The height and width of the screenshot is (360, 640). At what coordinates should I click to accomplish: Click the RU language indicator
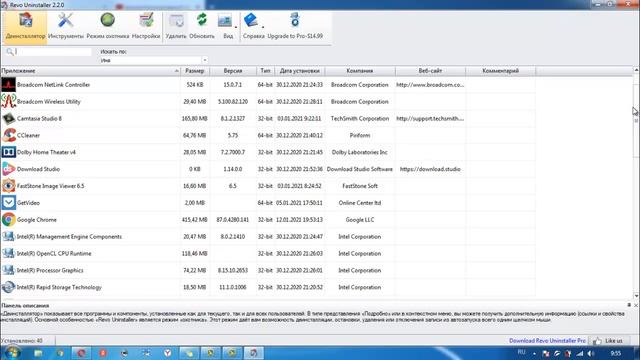[x=522, y=352]
